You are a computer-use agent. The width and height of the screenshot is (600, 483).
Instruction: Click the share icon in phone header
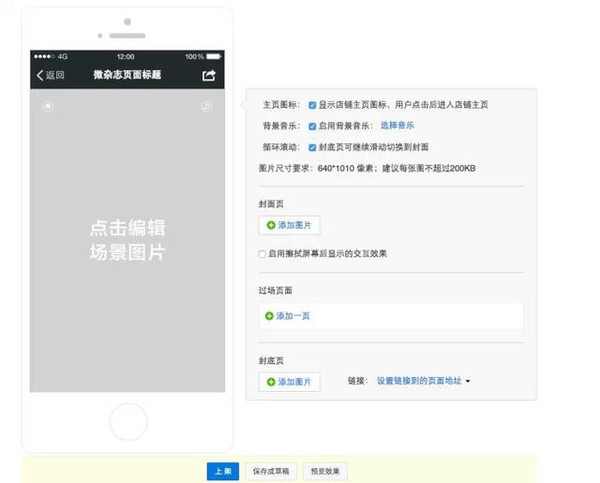click(209, 75)
